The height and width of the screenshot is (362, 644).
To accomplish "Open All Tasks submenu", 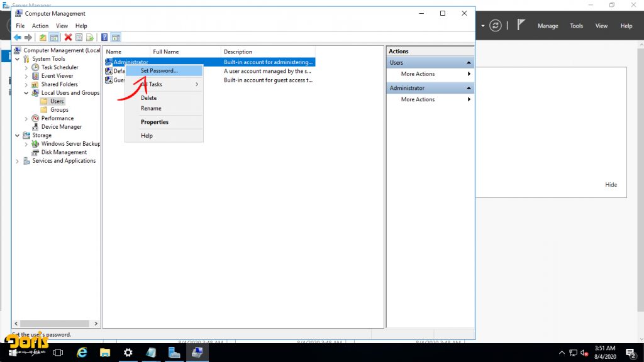I will pos(164,84).
